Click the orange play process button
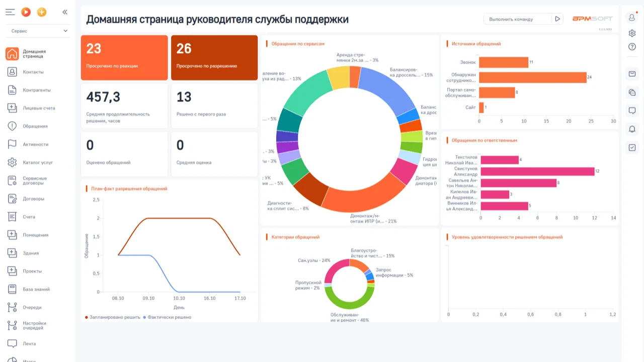 (26, 12)
